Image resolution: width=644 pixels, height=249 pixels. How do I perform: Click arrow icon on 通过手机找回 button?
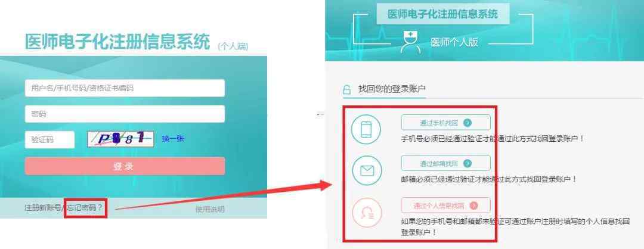(467, 123)
